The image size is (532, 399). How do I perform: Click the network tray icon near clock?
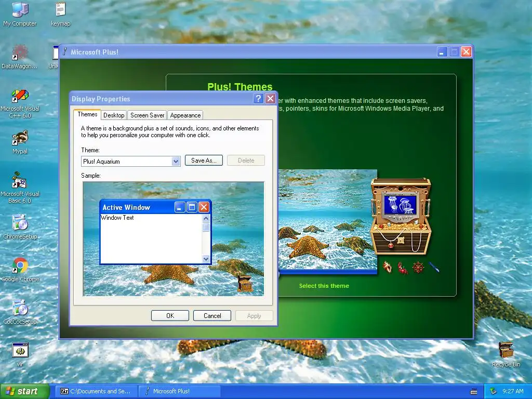click(x=493, y=391)
